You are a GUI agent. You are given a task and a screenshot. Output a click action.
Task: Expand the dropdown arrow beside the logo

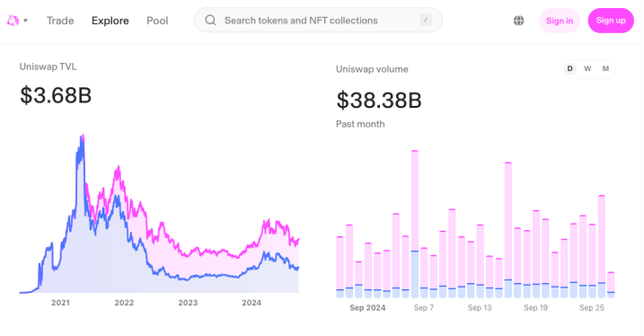tap(25, 21)
